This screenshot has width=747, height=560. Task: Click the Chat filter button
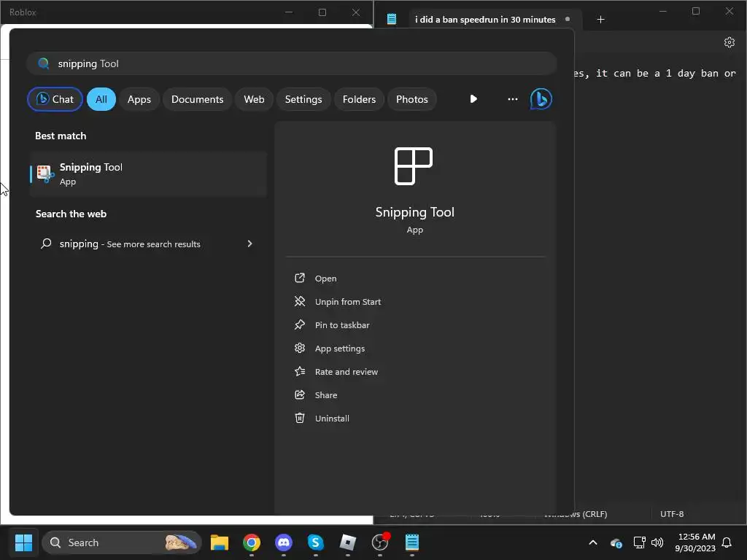[x=55, y=99]
